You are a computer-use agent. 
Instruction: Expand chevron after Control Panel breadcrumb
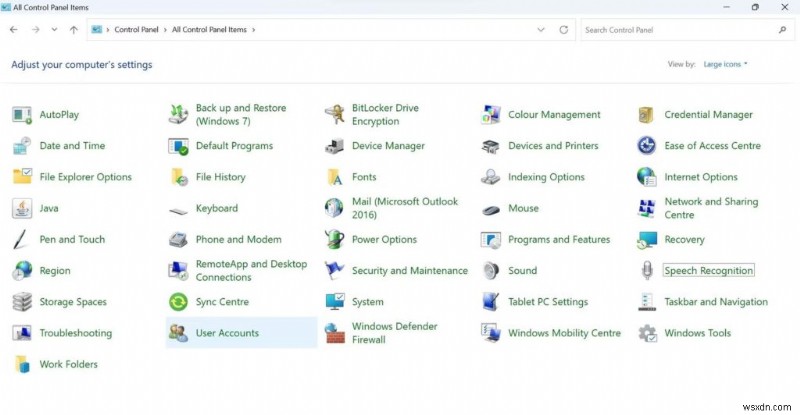click(165, 30)
